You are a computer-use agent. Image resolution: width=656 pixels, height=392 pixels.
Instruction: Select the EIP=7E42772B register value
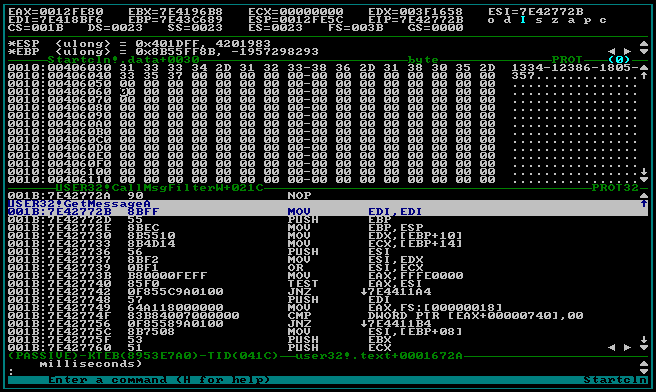pos(416,20)
